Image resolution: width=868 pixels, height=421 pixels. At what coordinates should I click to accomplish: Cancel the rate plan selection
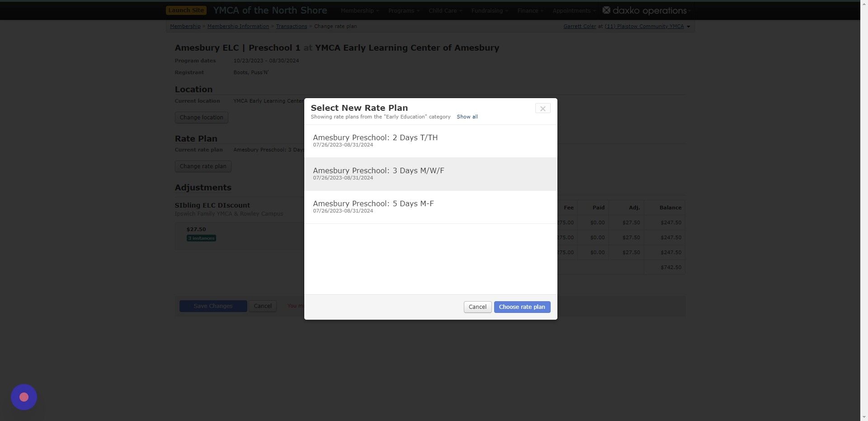pos(477,307)
